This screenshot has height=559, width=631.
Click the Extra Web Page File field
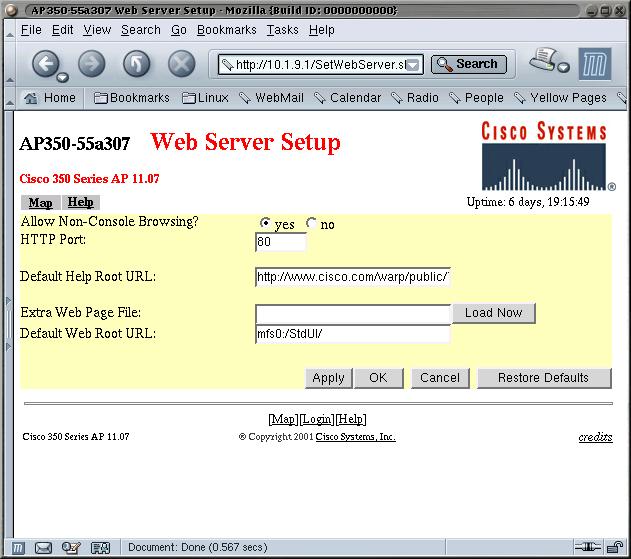pyautogui.click(x=353, y=314)
